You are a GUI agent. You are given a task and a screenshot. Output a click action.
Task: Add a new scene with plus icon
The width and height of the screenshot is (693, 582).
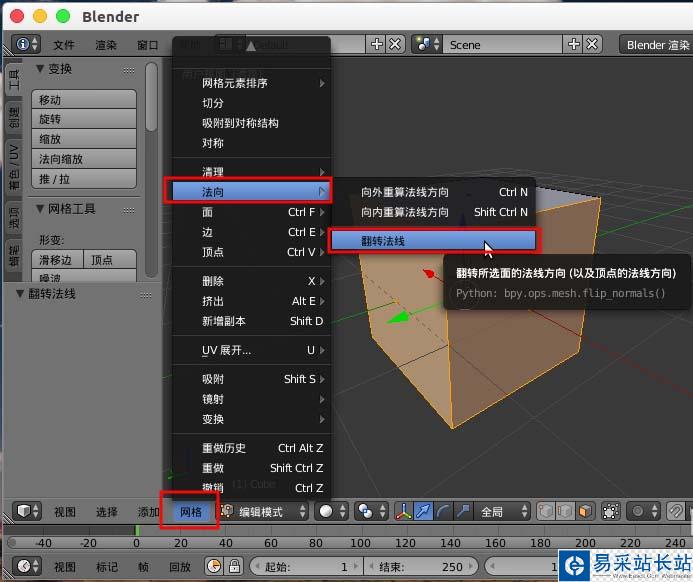tap(573, 44)
